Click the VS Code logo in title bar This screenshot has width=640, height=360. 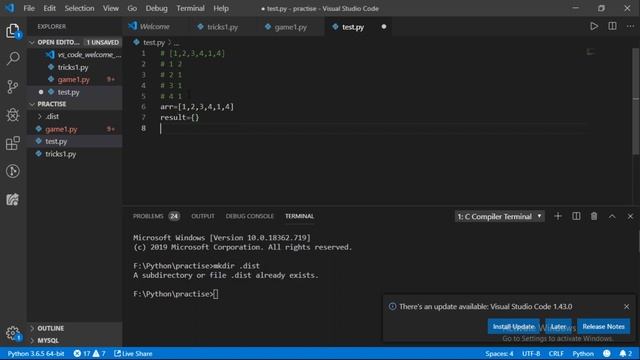tap(10, 8)
